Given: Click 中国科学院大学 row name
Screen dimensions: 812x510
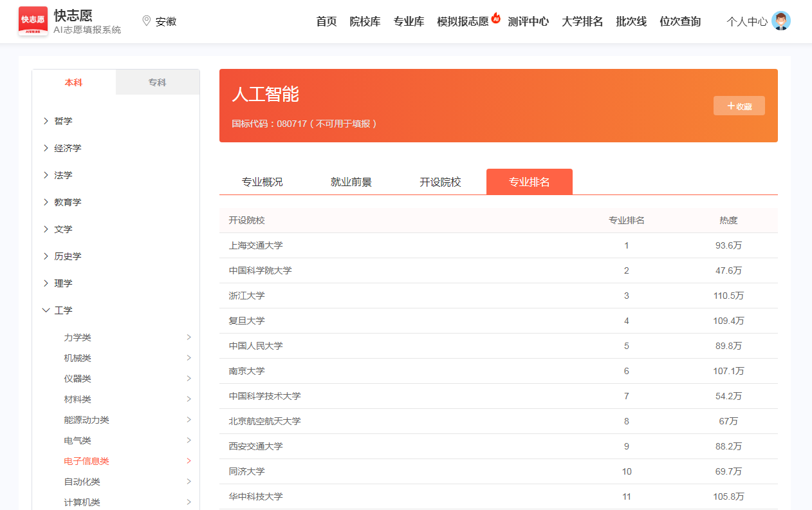Looking at the screenshot, I should [x=260, y=270].
